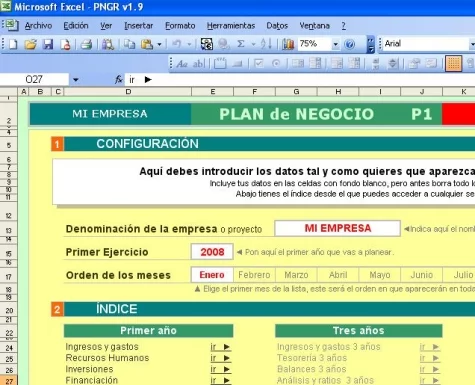Undo the last action
This screenshot has height=385, width=475.
[177, 44]
